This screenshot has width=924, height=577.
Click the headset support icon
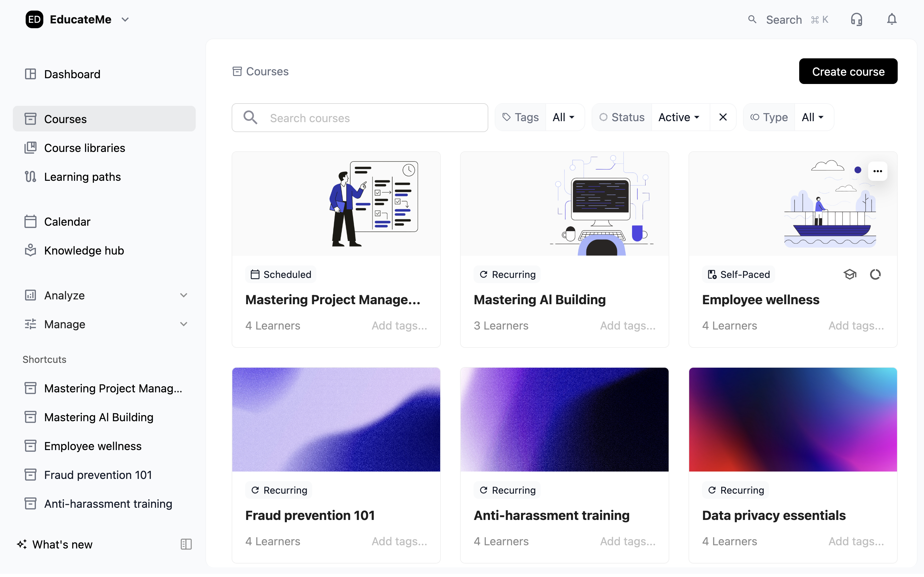(x=856, y=20)
